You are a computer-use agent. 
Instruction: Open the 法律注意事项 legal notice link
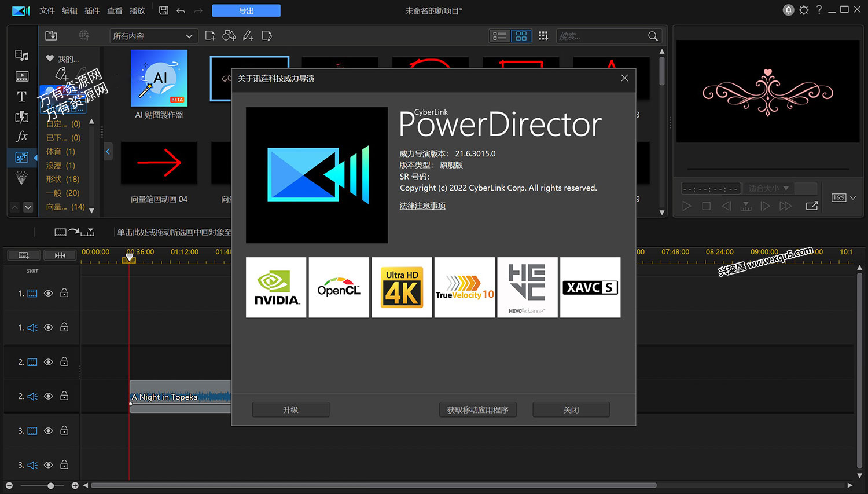(x=422, y=206)
